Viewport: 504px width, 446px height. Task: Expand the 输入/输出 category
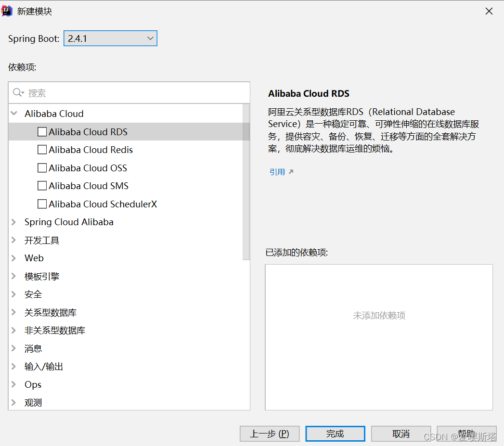[14, 366]
